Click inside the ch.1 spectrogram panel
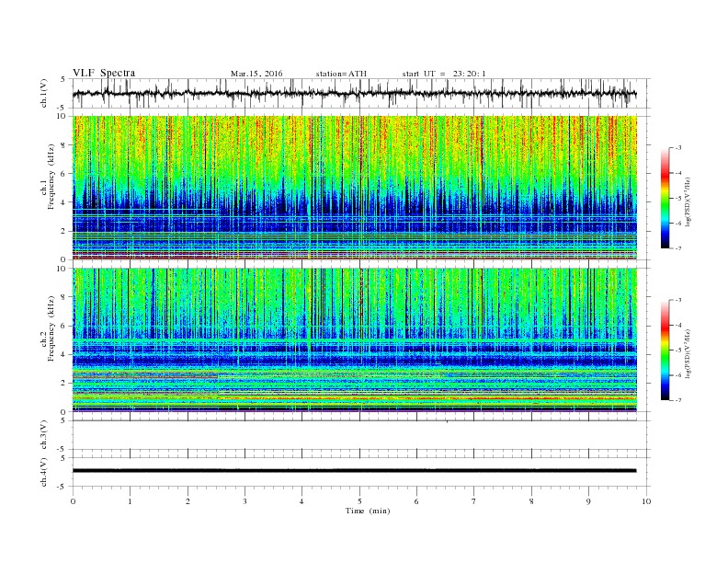This screenshot has width=728, height=563. tap(354, 188)
